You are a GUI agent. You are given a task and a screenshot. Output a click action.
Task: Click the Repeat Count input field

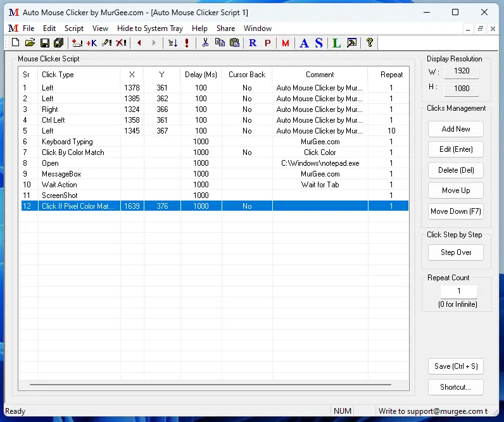(x=458, y=292)
